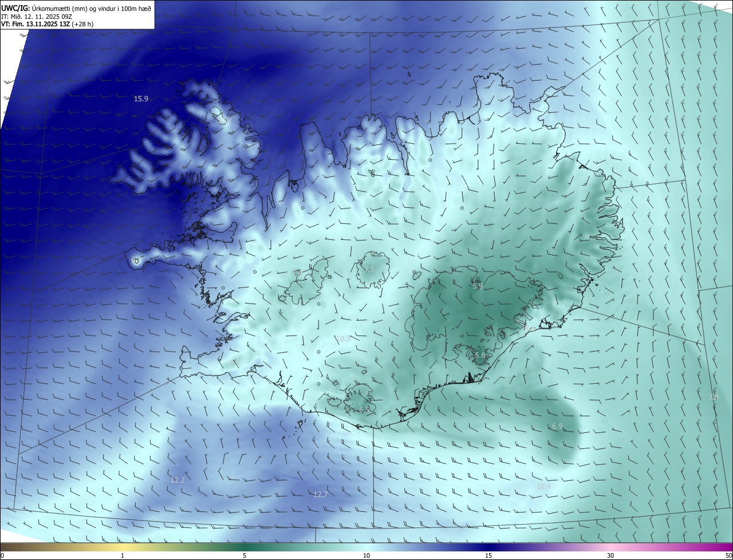The image size is (733, 560).
Task: Click the 5 tick on the color scale
Action: coord(245,555)
